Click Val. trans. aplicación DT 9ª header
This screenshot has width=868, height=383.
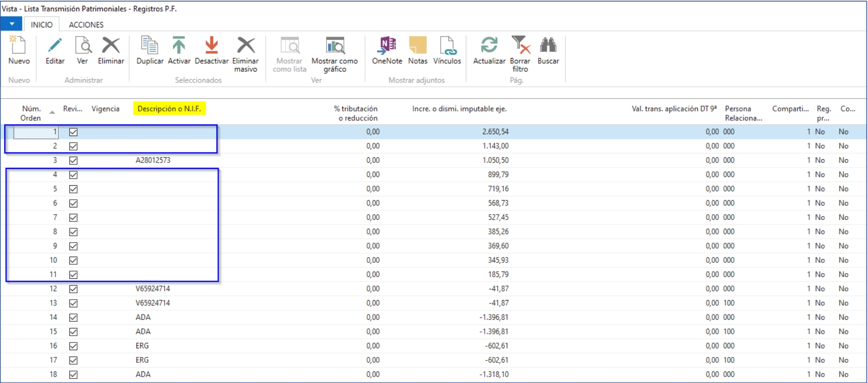pos(674,109)
